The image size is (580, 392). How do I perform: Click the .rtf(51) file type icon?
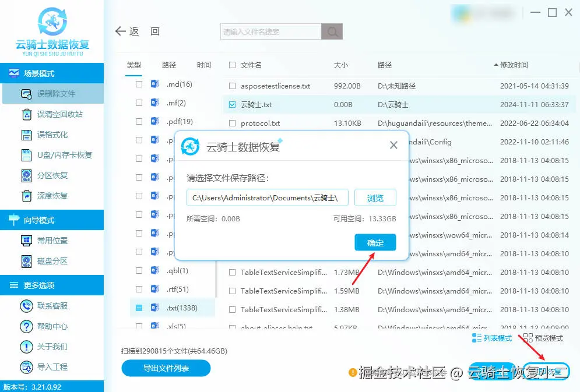(x=155, y=288)
